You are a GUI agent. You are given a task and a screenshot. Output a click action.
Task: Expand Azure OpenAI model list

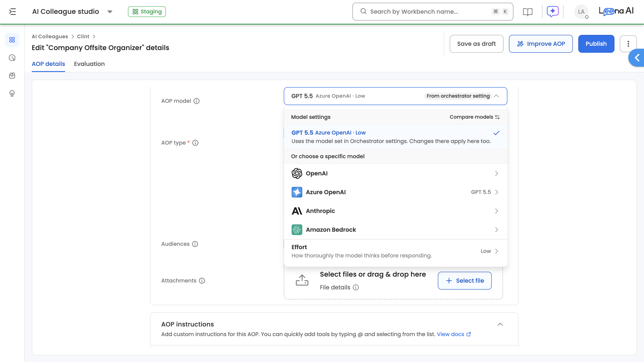coord(396,192)
